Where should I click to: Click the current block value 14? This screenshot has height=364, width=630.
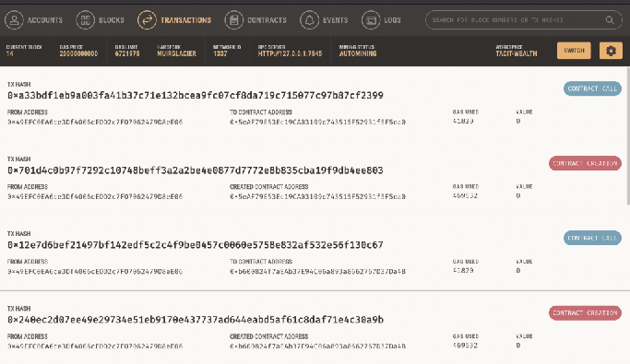click(x=10, y=53)
